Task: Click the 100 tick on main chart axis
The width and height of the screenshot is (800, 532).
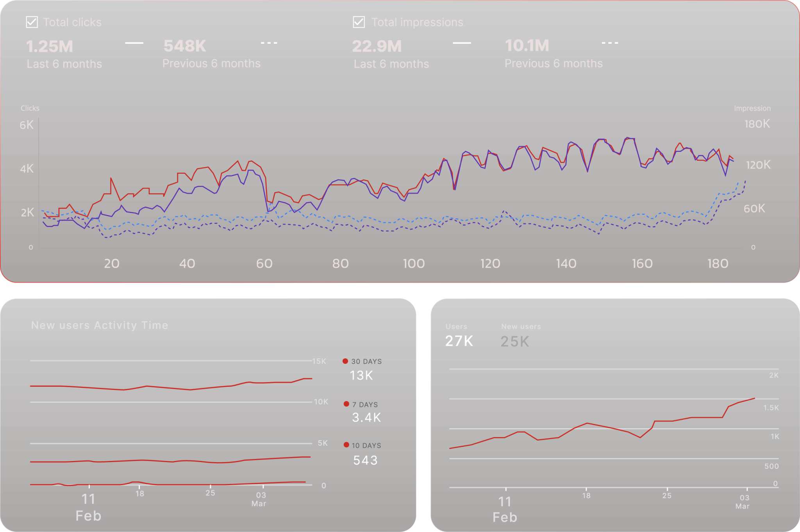Action: tap(414, 264)
